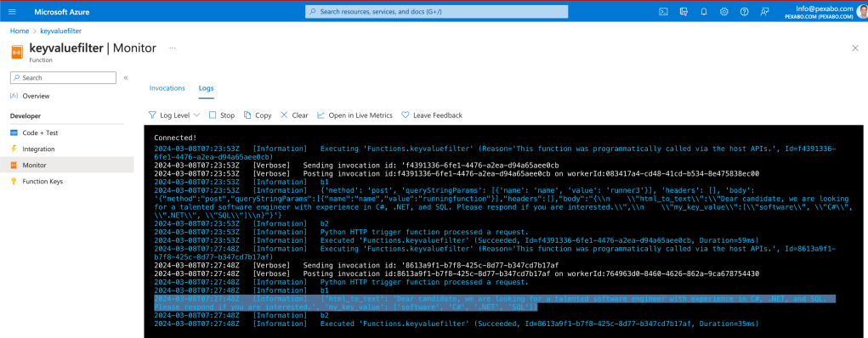Copy the log output

(x=258, y=115)
